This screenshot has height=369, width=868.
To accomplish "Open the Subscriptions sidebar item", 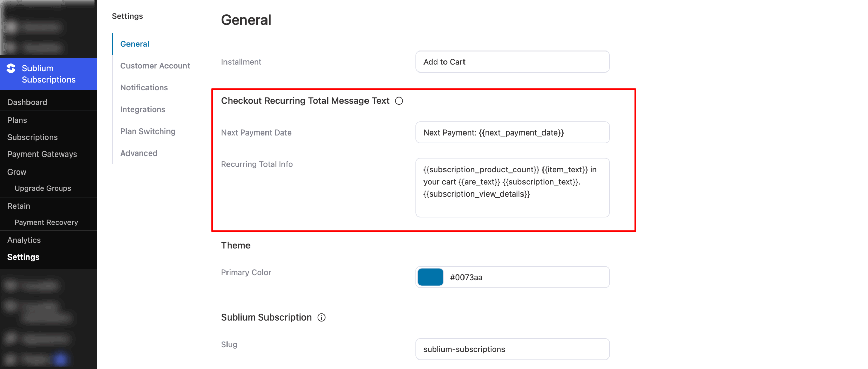I will [x=32, y=137].
